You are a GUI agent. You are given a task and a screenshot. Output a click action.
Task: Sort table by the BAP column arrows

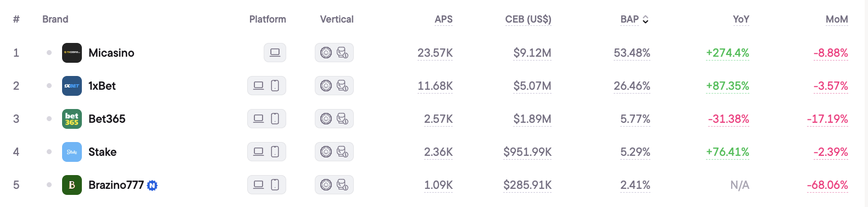[x=646, y=19]
